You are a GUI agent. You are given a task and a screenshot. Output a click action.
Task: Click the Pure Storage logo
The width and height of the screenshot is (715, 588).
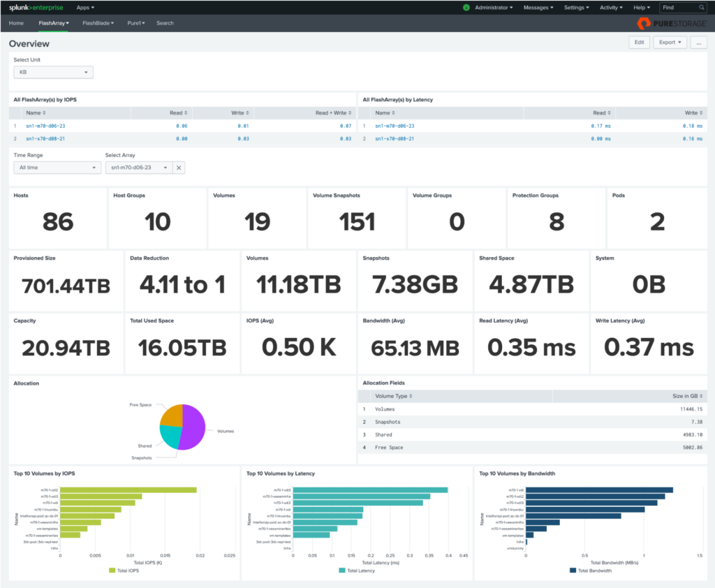coord(672,23)
